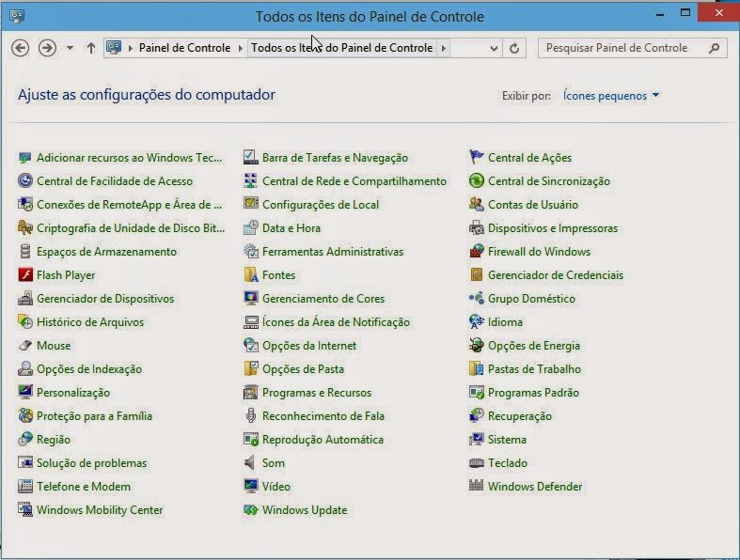
Task: Open Ícones da Área de Notificação
Action: coord(336,322)
